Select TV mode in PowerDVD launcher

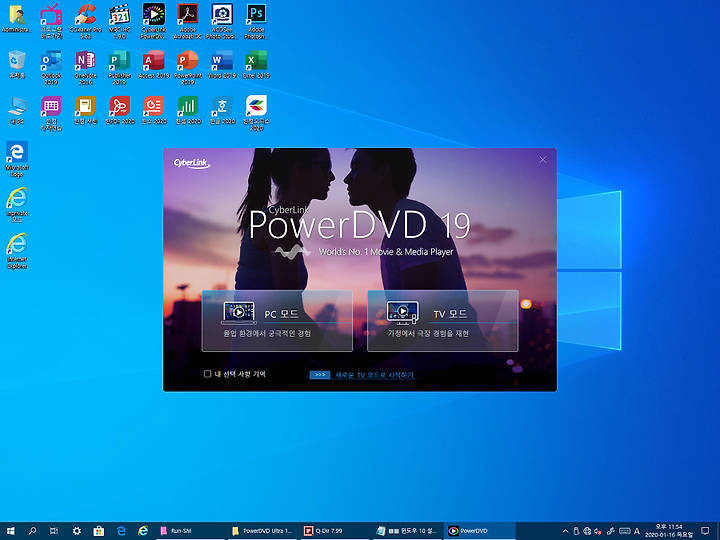443,321
